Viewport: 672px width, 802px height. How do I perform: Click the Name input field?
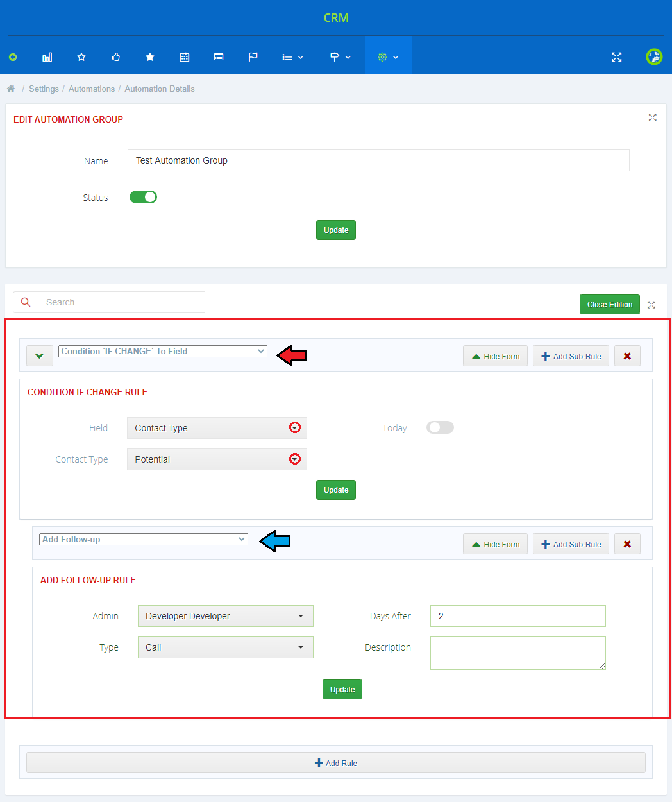pos(378,160)
